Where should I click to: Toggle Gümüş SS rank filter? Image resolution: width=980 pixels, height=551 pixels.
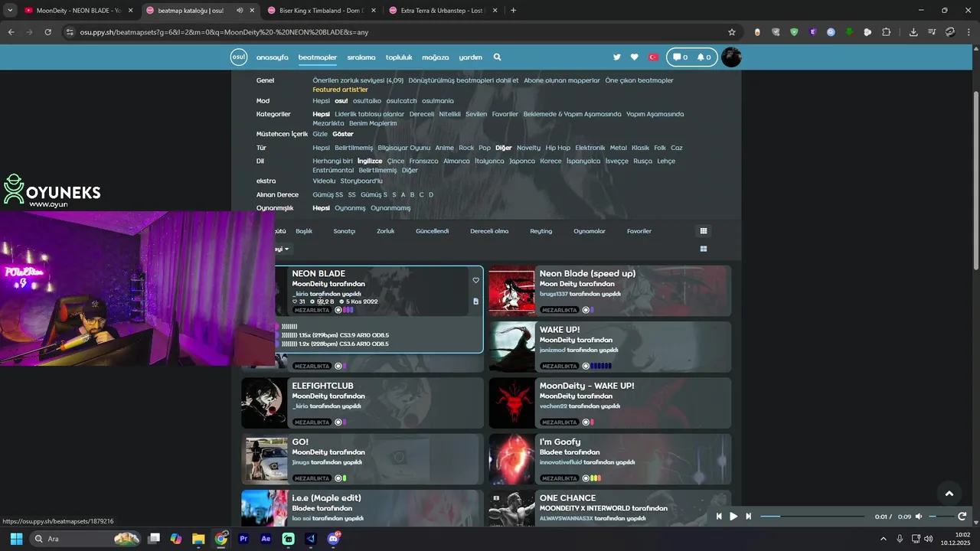(x=328, y=195)
